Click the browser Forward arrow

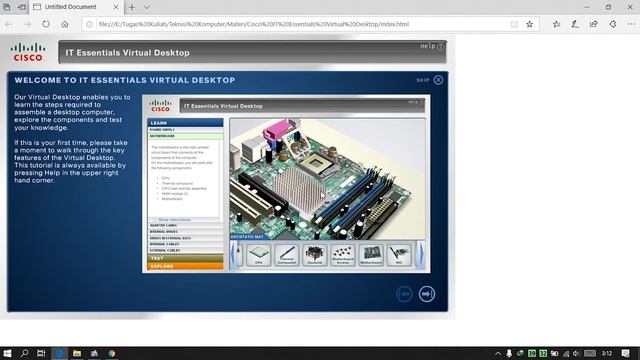click(27, 24)
